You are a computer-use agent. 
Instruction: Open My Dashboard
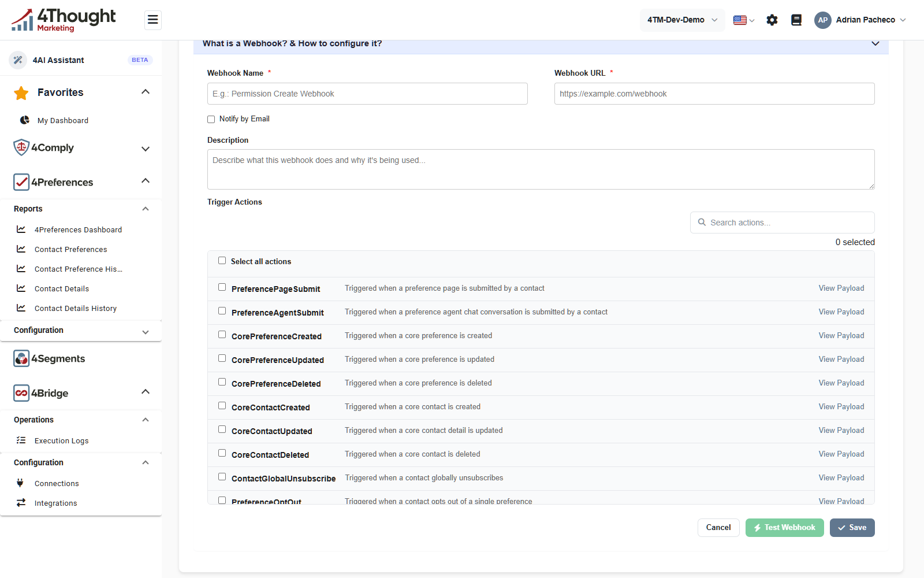[63, 121]
